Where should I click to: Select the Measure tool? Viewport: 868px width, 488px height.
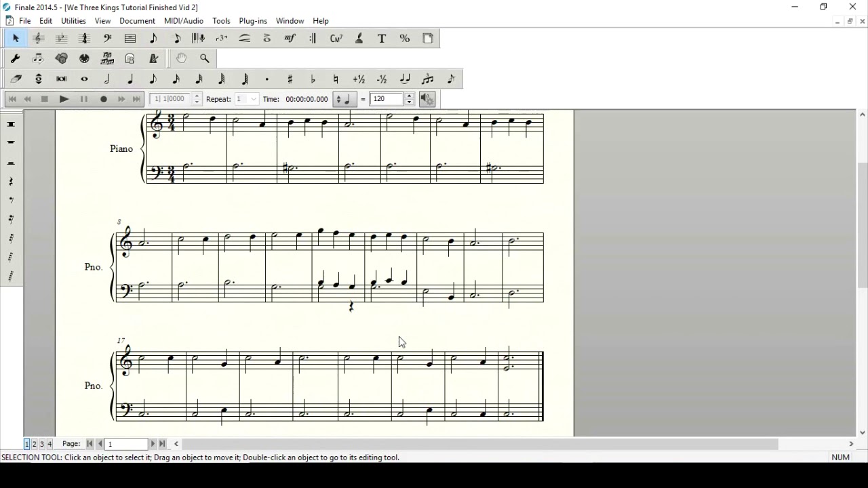130,39
